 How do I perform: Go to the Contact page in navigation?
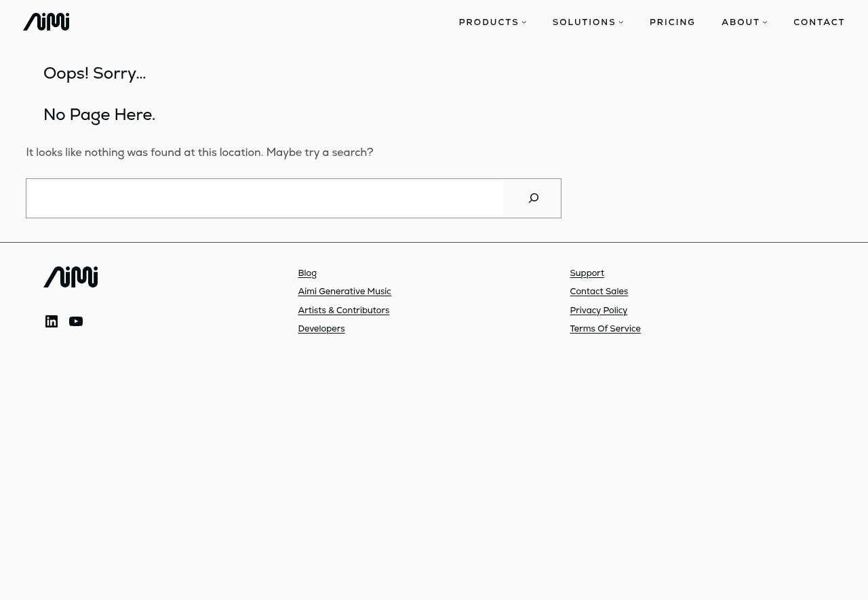[819, 22]
